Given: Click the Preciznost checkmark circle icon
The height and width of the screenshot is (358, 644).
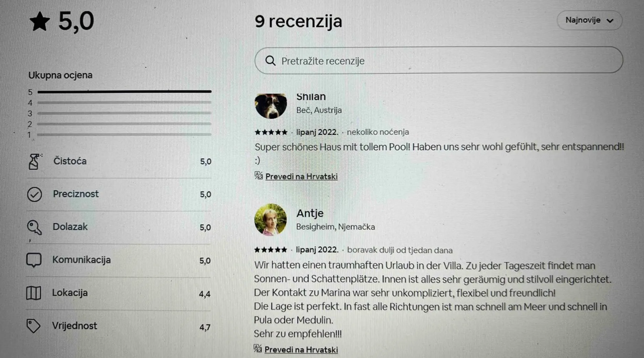Looking at the screenshot, I should (34, 194).
